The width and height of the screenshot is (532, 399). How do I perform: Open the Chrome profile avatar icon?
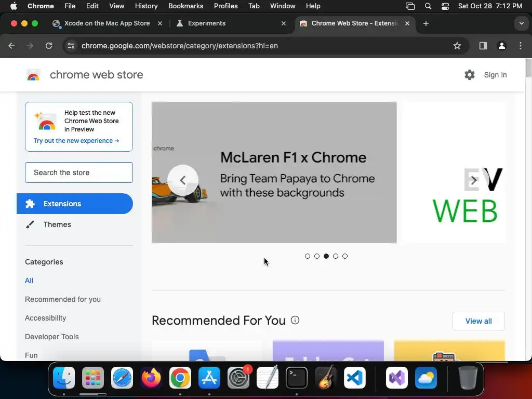(502, 46)
